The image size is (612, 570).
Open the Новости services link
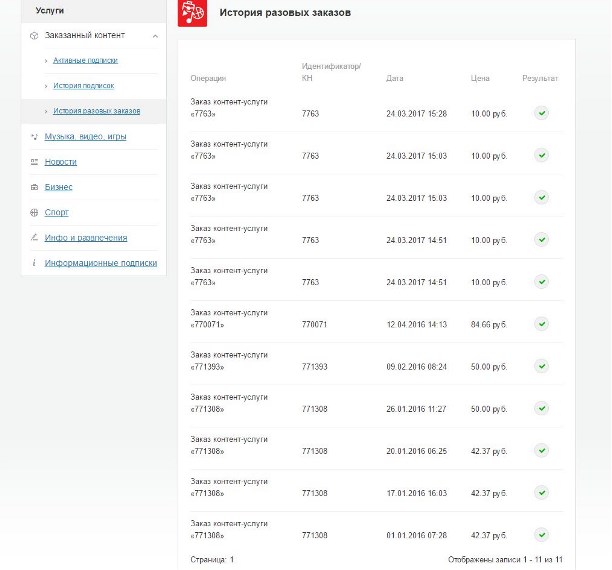click(x=60, y=162)
